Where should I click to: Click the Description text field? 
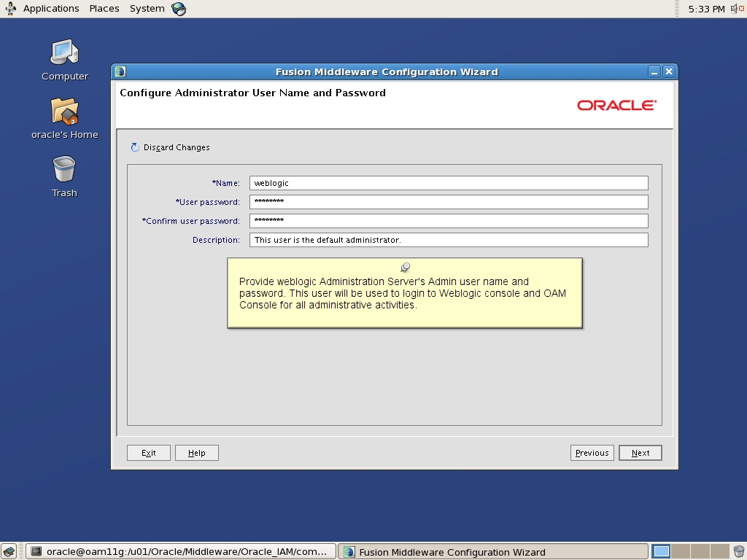pyautogui.click(x=447, y=239)
